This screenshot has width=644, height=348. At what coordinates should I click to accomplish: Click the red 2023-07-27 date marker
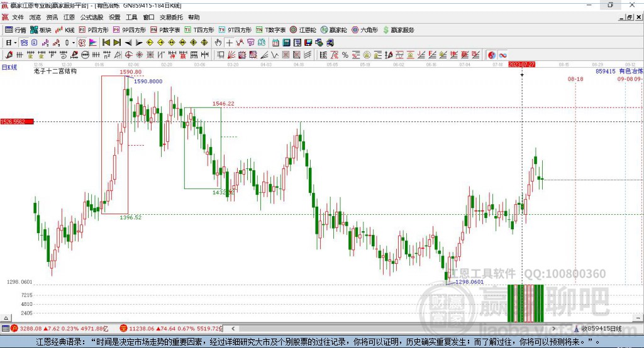pyautogui.click(x=521, y=65)
